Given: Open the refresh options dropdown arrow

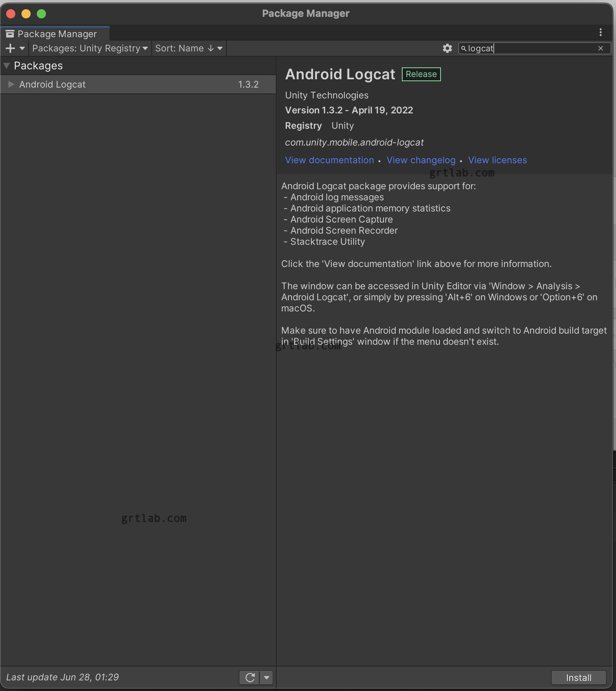Looking at the screenshot, I should [x=266, y=678].
